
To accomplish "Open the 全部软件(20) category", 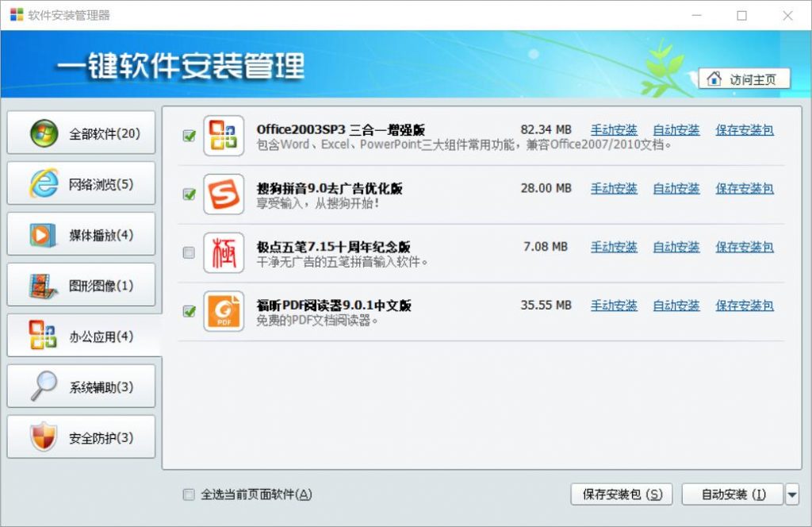I will [82, 133].
